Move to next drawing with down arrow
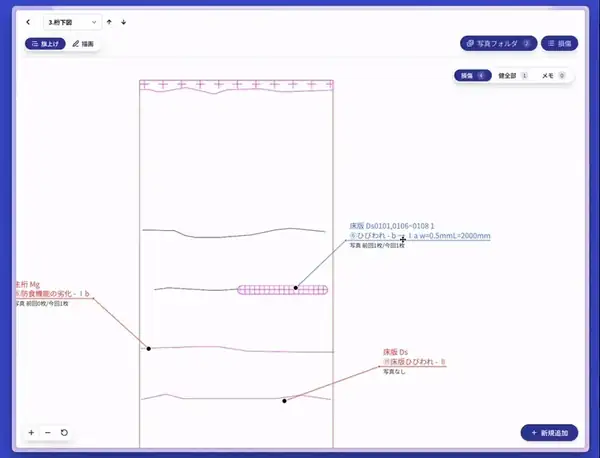Image resolution: width=600 pixels, height=458 pixels. coord(124,22)
